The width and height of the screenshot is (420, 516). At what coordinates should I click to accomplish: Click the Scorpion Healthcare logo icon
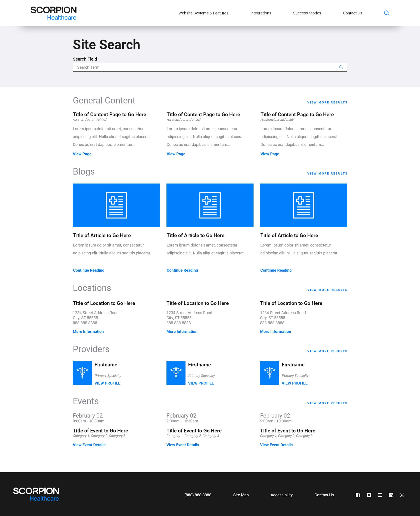53,13
